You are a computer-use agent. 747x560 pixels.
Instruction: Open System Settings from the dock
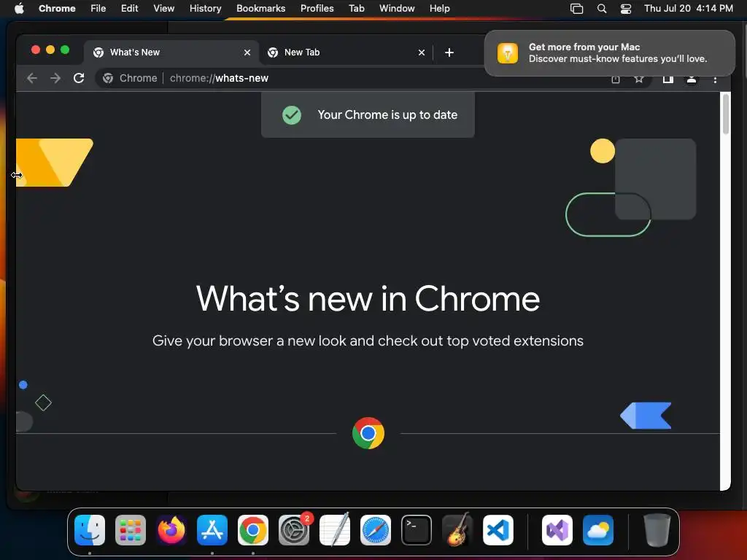(x=294, y=530)
